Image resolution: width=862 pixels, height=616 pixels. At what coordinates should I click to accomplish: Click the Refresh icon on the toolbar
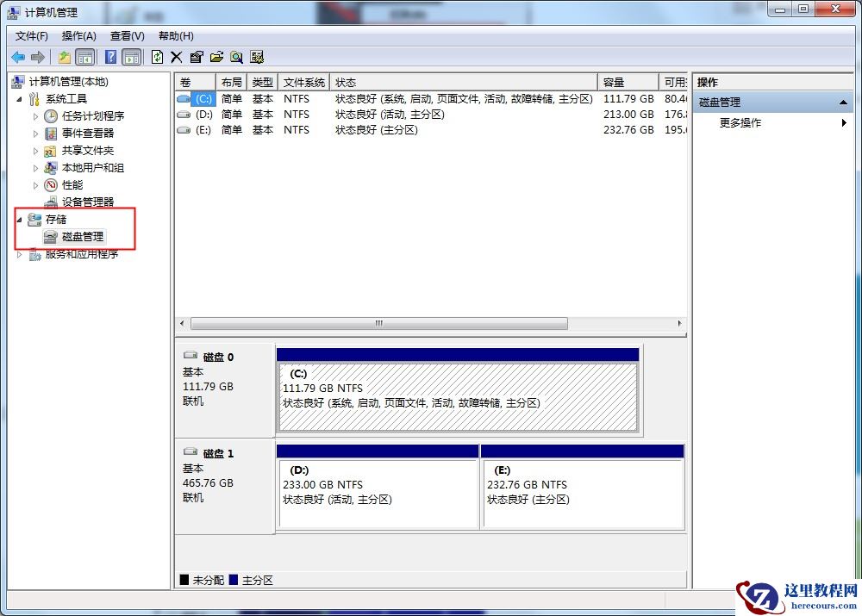[156, 57]
